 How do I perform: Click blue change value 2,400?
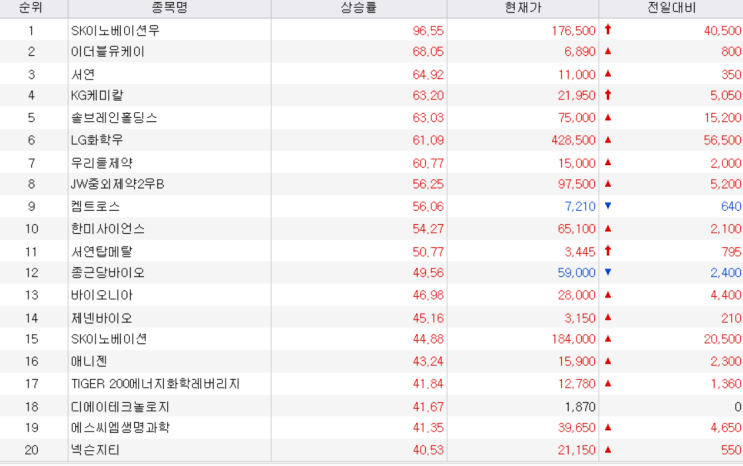pyautogui.click(x=725, y=273)
